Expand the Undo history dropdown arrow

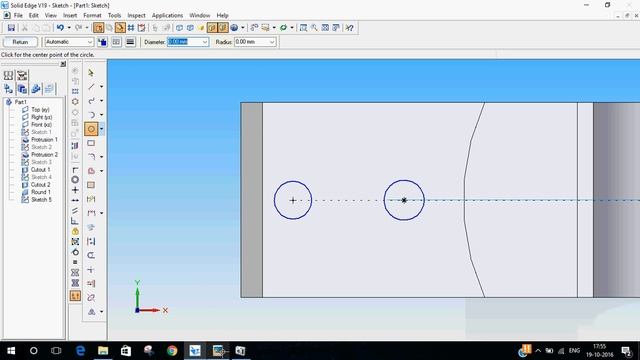[69, 28]
